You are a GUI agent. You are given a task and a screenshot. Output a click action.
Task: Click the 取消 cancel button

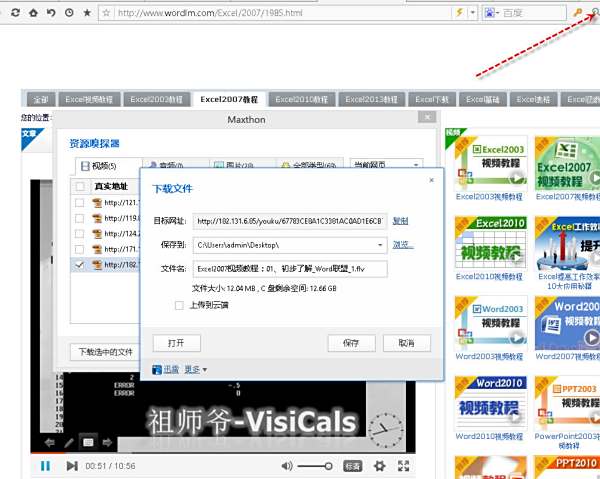(x=407, y=343)
